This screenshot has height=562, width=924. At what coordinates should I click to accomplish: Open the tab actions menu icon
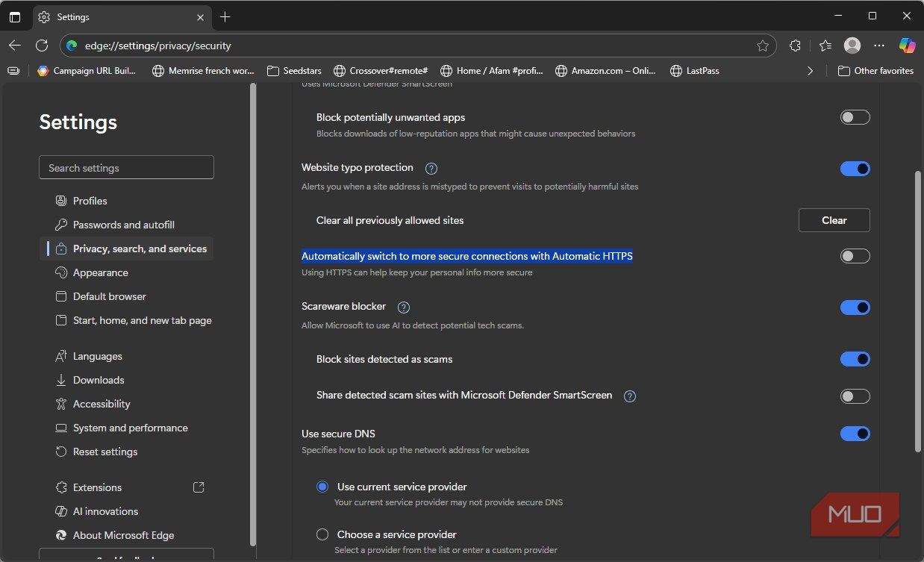(x=15, y=16)
